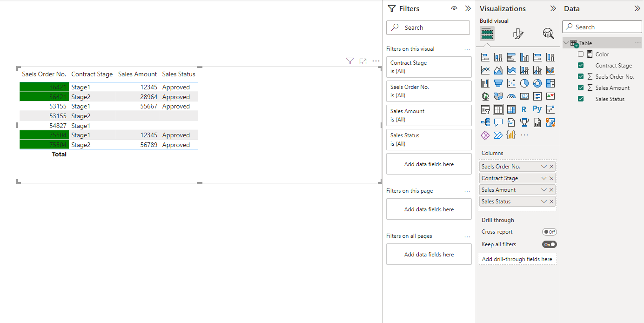The height and width of the screenshot is (323, 644).
Task: Select the funnel chart visual
Action: pos(498,84)
